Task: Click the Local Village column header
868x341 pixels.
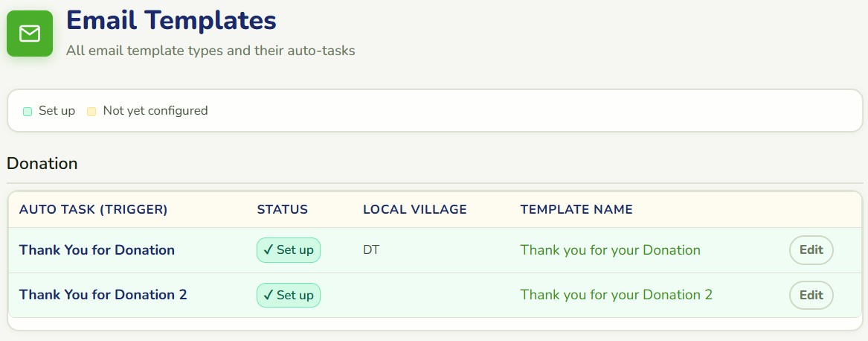Action: click(x=414, y=210)
